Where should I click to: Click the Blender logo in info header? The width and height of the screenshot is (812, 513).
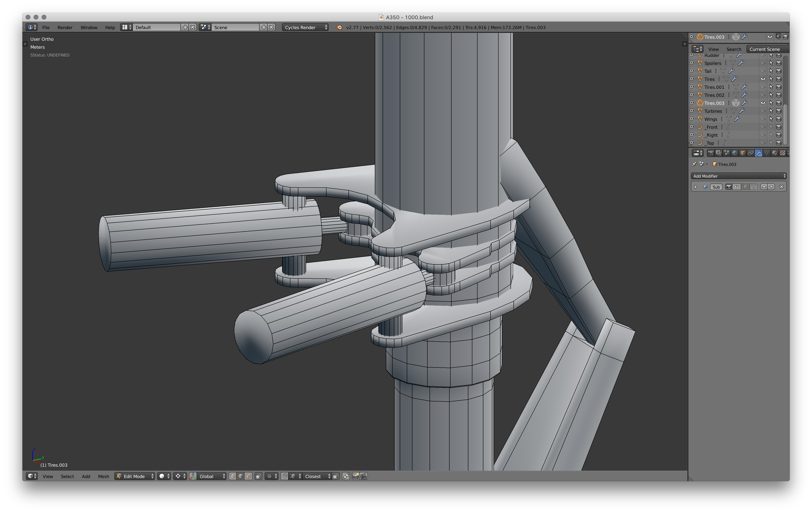(x=339, y=27)
